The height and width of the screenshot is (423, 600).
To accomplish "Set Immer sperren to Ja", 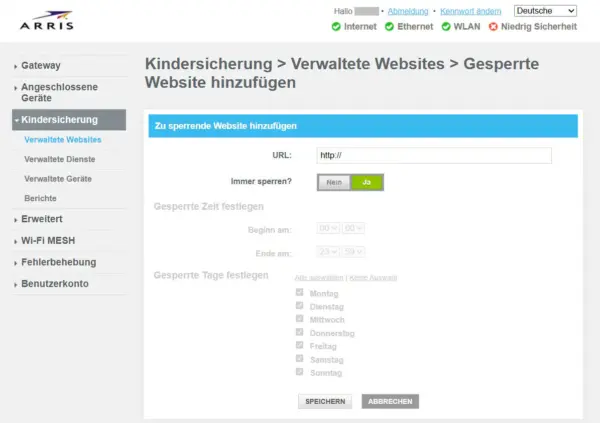I will coord(367,183).
